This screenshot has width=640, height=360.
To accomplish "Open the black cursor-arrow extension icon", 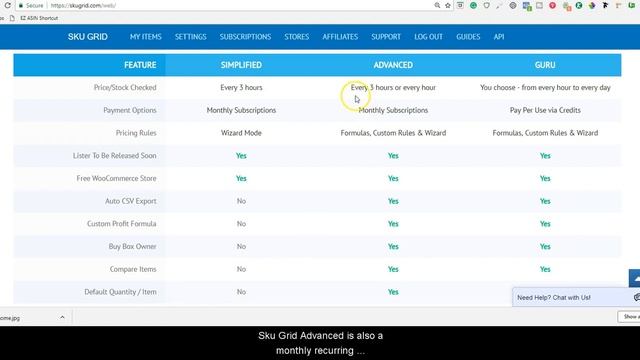I will (605, 5).
